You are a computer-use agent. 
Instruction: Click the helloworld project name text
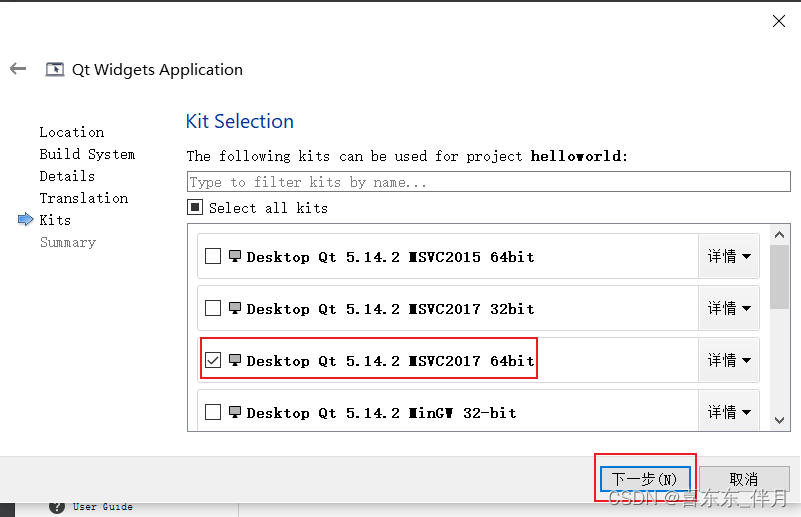pos(576,156)
